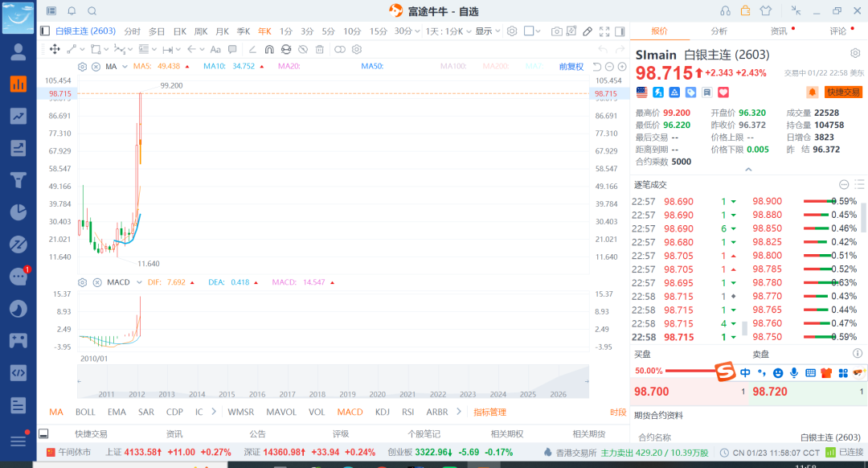This screenshot has height=468, width=868.
Task: Select the 日K chart period tab
Action: coord(178,31)
